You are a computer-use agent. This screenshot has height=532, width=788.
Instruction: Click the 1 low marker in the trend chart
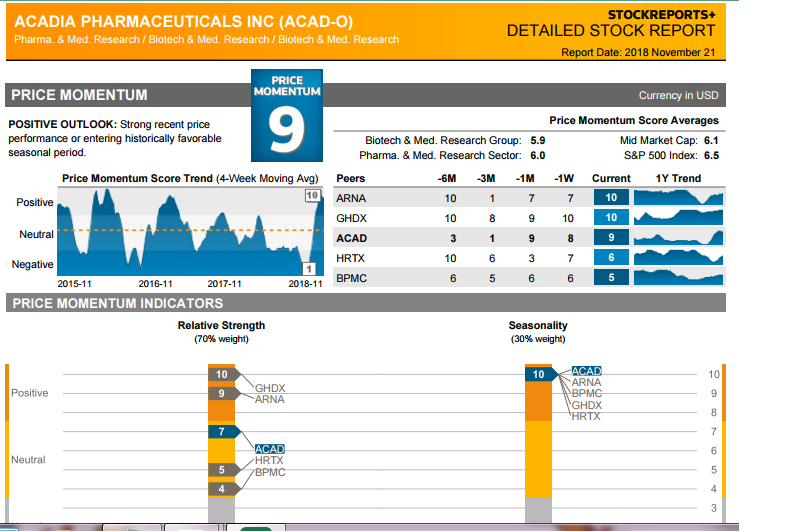point(309,269)
